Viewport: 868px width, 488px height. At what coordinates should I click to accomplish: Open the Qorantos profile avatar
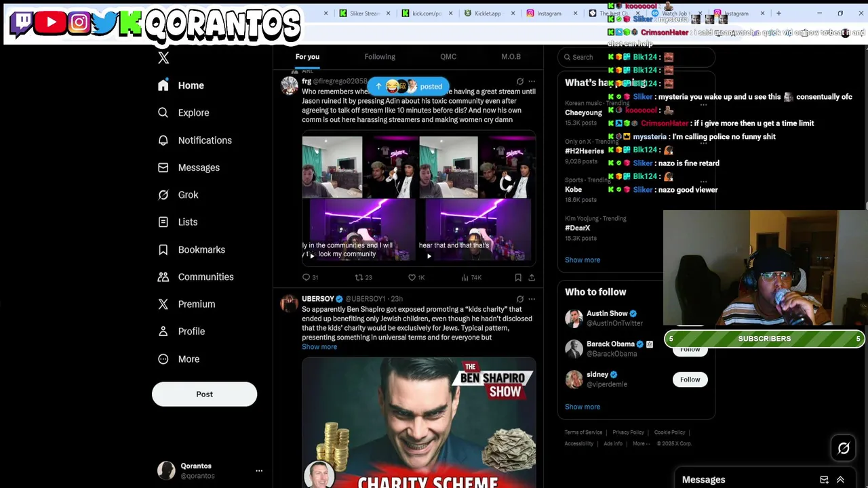pyautogui.click(x=166, y=470)
